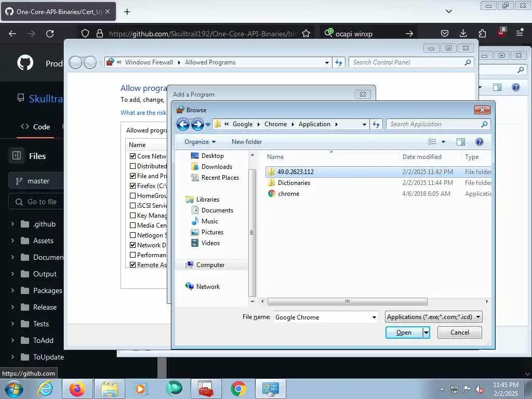
Task: Bookmark this page with the star icon
Action: pos(306,34)
